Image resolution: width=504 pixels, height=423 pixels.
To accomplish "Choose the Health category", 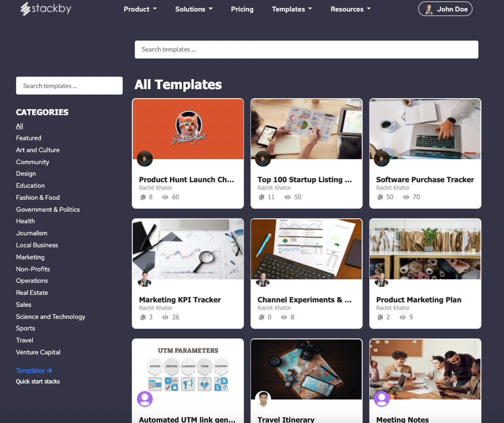I will tap(26, 221).
